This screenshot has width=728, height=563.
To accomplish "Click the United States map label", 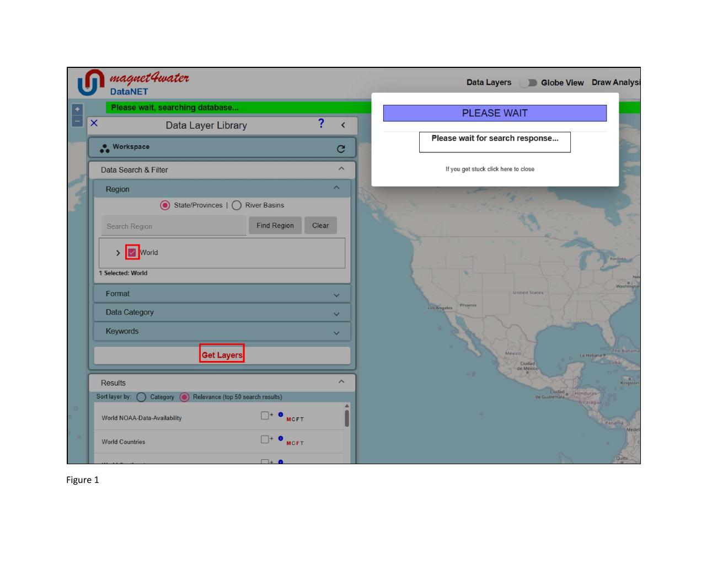I will click(x=528, y=293).
